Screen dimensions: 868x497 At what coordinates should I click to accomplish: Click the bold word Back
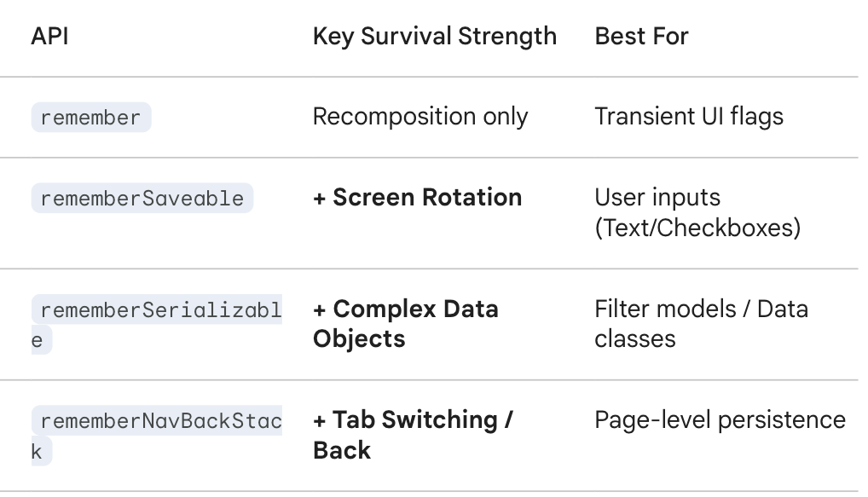[x=342, y=450]
